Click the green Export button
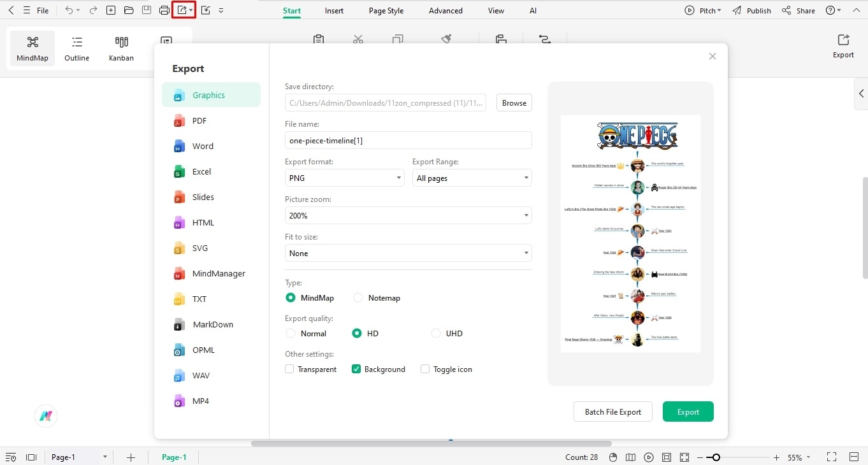868x465 pixels. pyautogui.click(x=688, y=411)
